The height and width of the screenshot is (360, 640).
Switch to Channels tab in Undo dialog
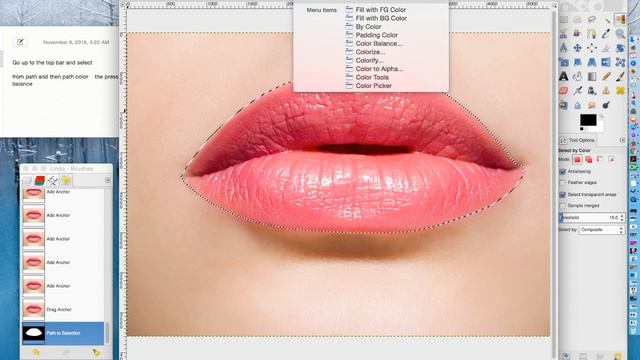[x=40, y=180]
